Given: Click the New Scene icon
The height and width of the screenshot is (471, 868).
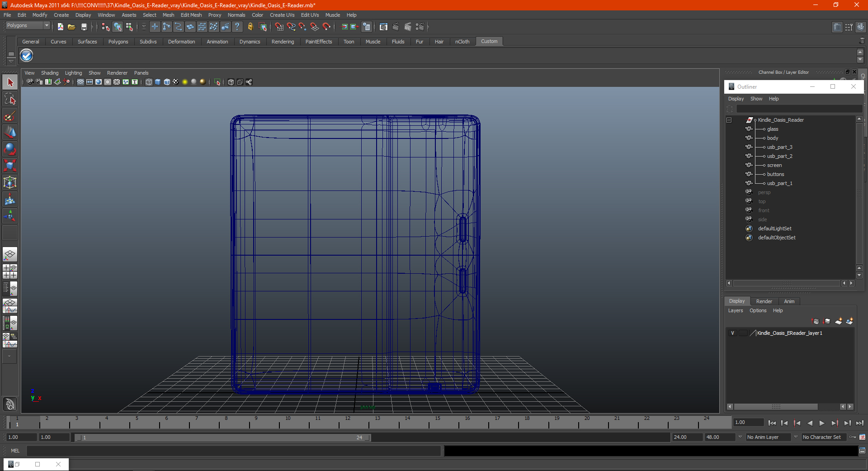Looking at the screenshot, I should pos(61,27).
